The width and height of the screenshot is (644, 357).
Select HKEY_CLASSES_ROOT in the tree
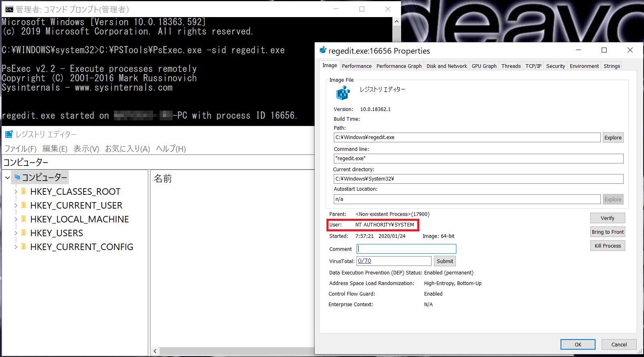point(75,192)
